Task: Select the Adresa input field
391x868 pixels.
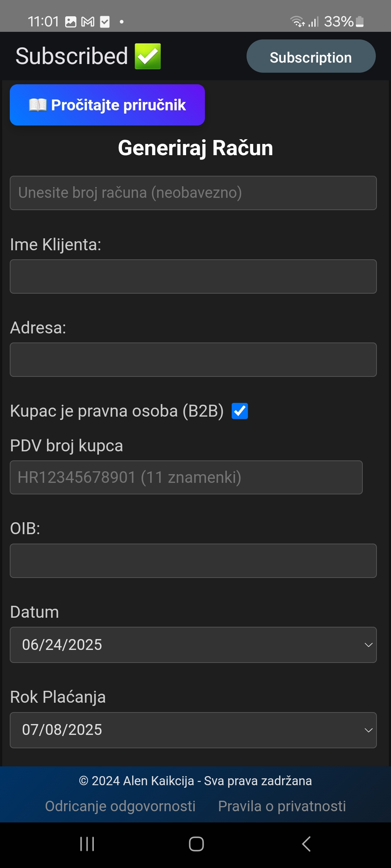Action: coord(193,359)
